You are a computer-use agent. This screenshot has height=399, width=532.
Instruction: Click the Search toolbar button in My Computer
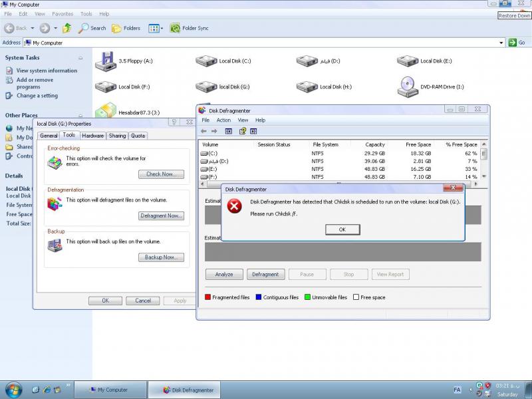pyautogui.click(x=92, y=28)
